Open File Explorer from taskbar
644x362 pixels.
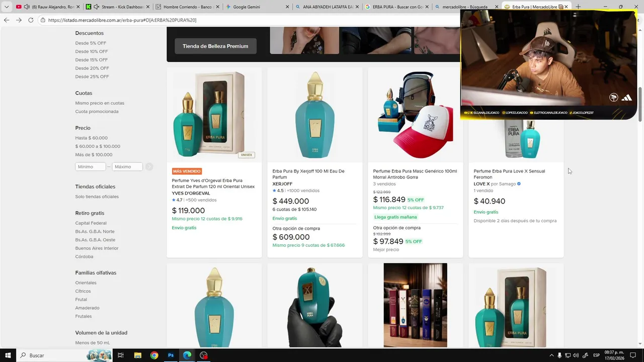(x=137, y=355)
